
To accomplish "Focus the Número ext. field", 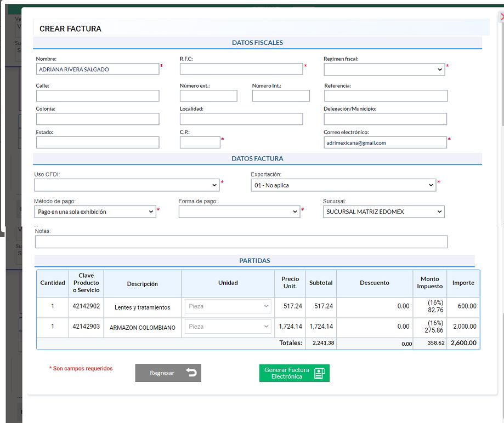I will pos(208,96).
